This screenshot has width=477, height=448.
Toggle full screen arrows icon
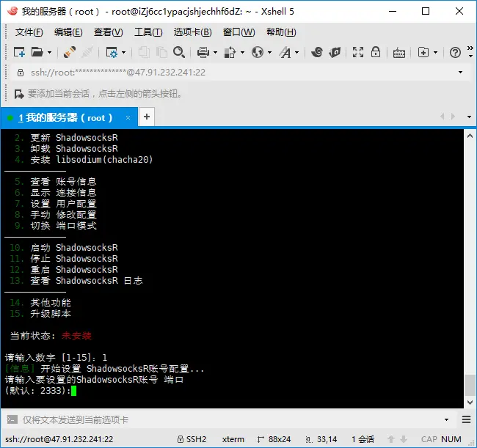358,52
